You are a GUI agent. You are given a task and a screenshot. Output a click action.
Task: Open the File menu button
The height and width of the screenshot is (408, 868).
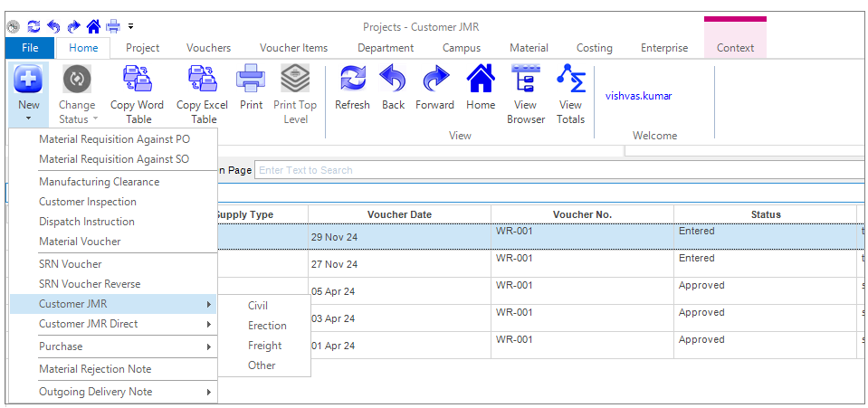tap(30, 48)
